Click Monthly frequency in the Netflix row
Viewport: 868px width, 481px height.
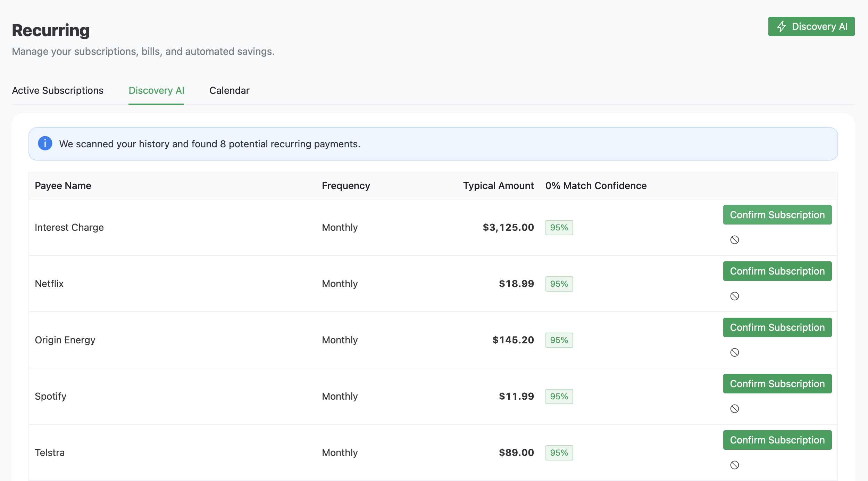click(340, 284)
